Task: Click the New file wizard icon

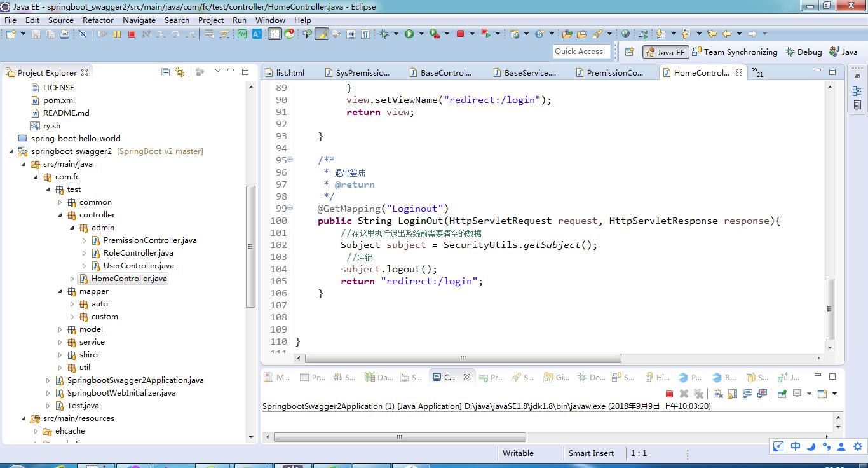Action: (x=10, y=34)
